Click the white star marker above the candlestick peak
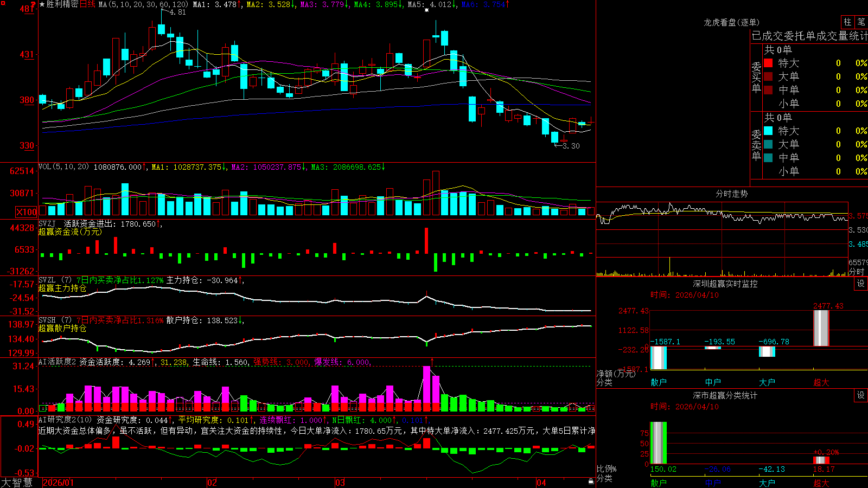Screen dimensions: 868x488 [426, 10]
